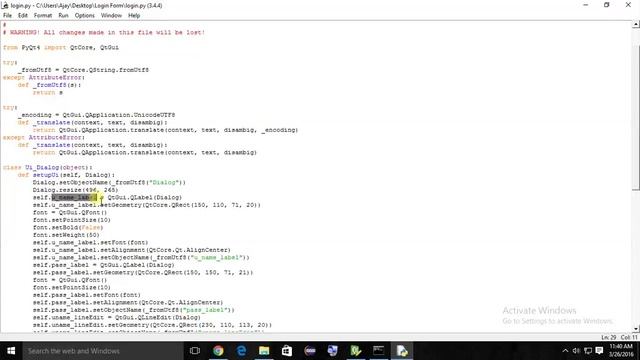Click the 'self.uname_lineEdit = QtGui.QLineEdit(Dialog)' line

click(x=117, y=317)
